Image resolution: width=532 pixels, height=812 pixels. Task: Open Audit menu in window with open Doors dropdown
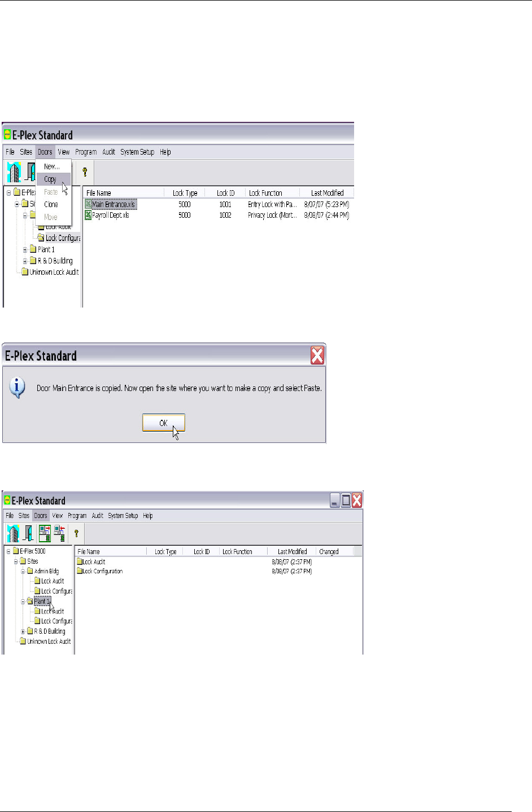tap(108, 152)
